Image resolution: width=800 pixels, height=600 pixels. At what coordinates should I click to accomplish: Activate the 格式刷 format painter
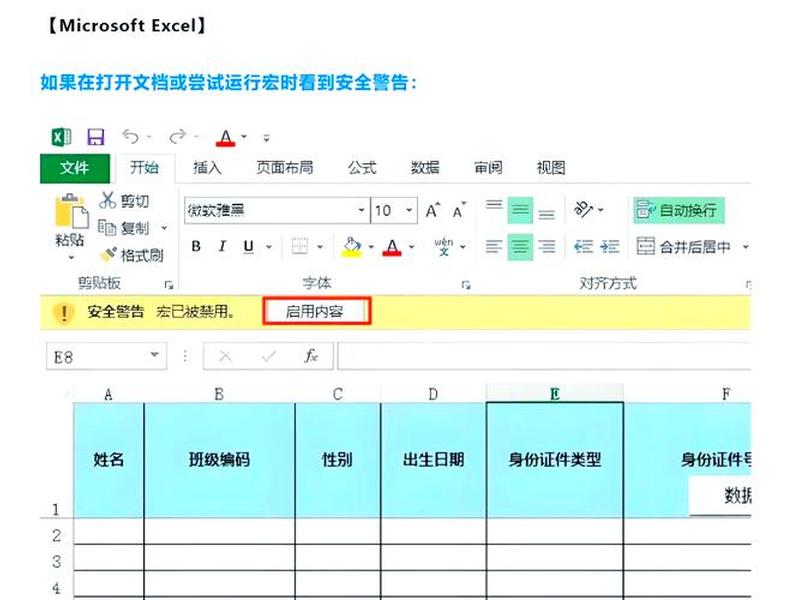point(131,255)
